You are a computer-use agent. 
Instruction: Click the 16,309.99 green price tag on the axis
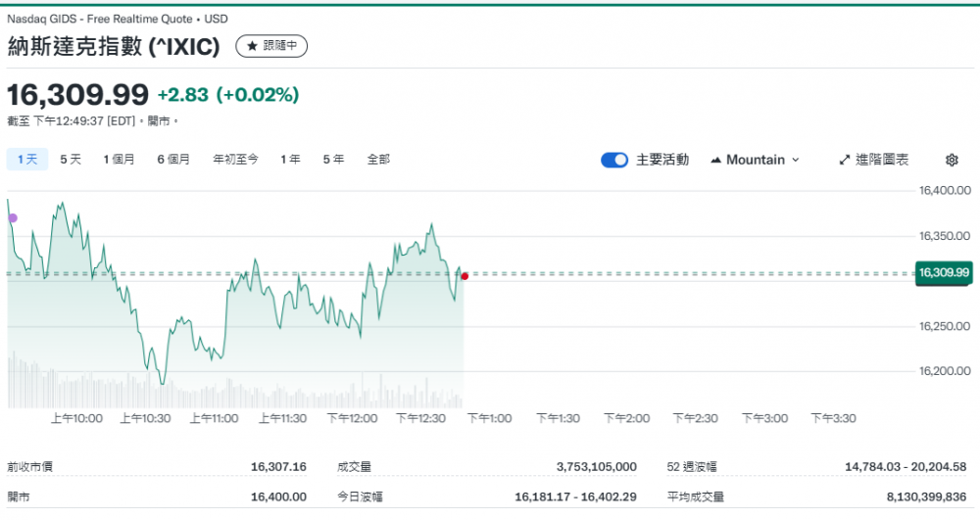(943, 272)
